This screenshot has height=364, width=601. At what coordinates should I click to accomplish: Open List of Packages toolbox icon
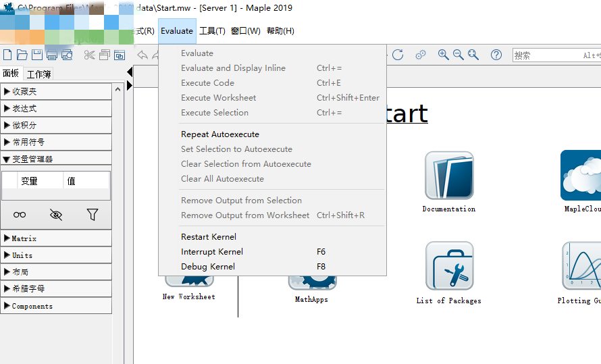pos(449,265)
